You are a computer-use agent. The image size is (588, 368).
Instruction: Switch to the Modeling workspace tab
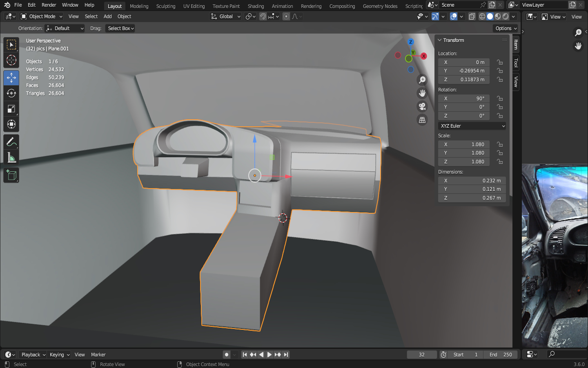pyautogui.click(x=139, y=6)
